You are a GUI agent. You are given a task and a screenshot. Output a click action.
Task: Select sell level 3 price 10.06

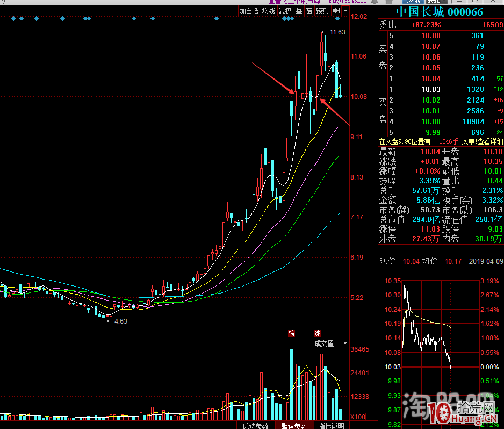431,57
